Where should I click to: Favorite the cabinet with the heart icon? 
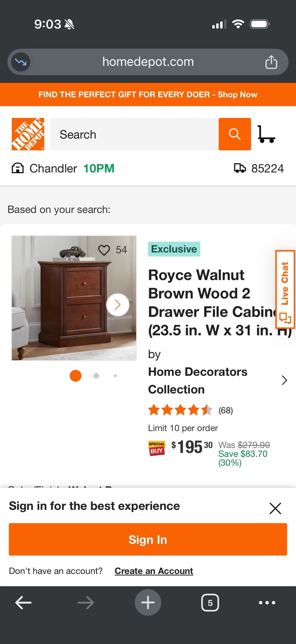tap(104, 249)
